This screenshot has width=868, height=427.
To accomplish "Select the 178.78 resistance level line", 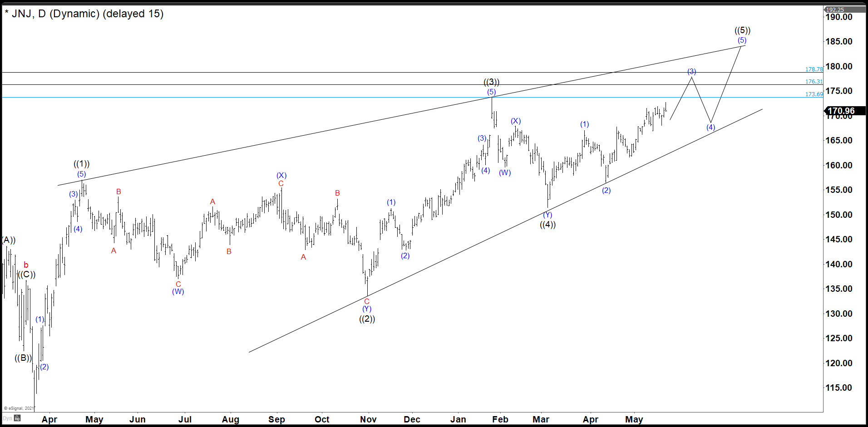I will coord(409,72).
